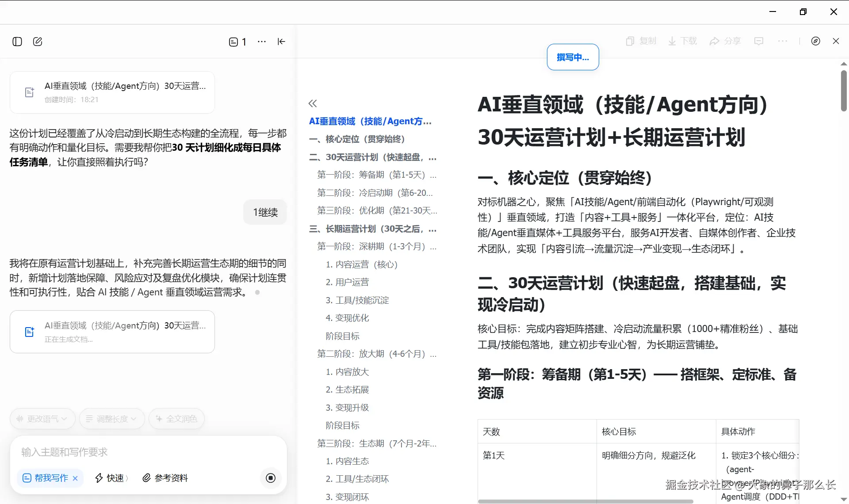
Task: Collapse the outline with the double chevron
Action: [313, 103]
